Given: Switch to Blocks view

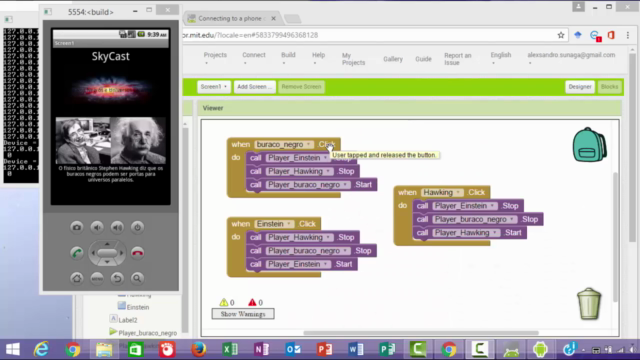Looking at the screenshot, I should click(x=609, y=87).
